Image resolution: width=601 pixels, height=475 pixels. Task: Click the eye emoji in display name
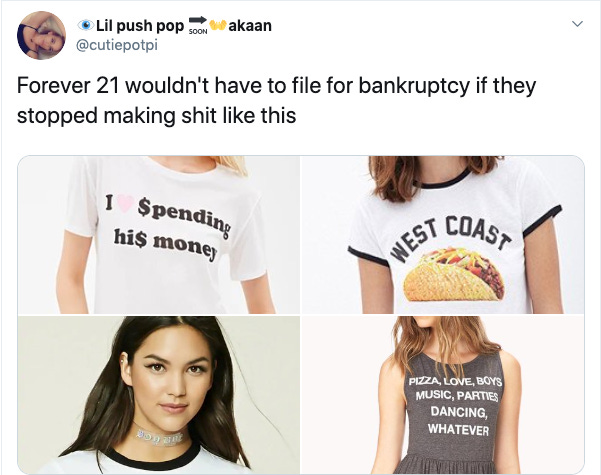click(86, 25)
